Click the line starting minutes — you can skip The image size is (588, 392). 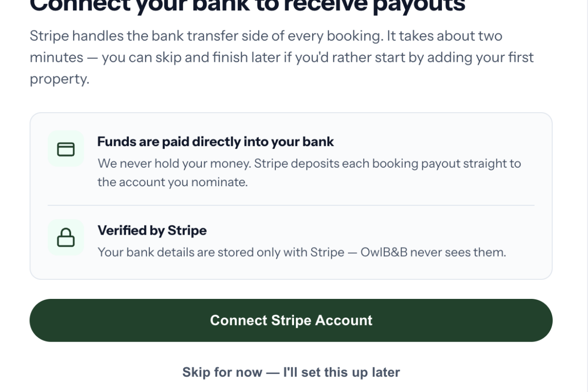[x=282, y=58]
